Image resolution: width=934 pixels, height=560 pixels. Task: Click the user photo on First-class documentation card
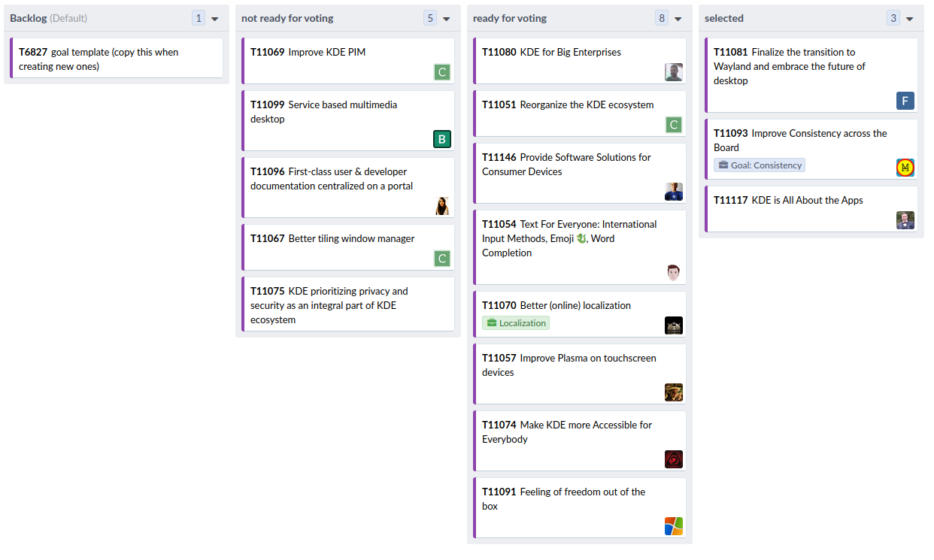(442, 206)
